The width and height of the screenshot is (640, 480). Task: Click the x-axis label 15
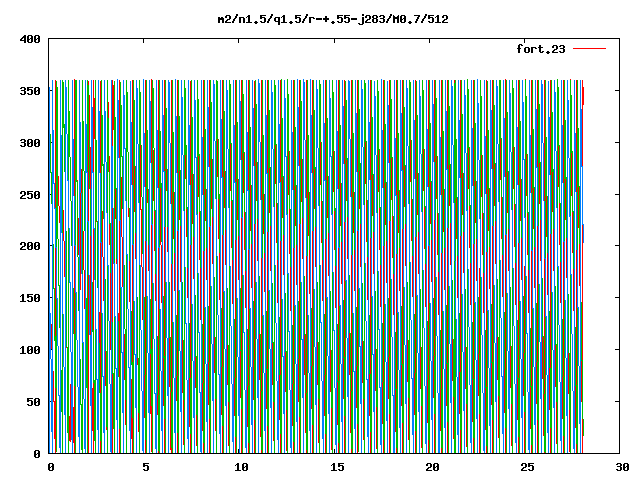[x=337, y=467]
